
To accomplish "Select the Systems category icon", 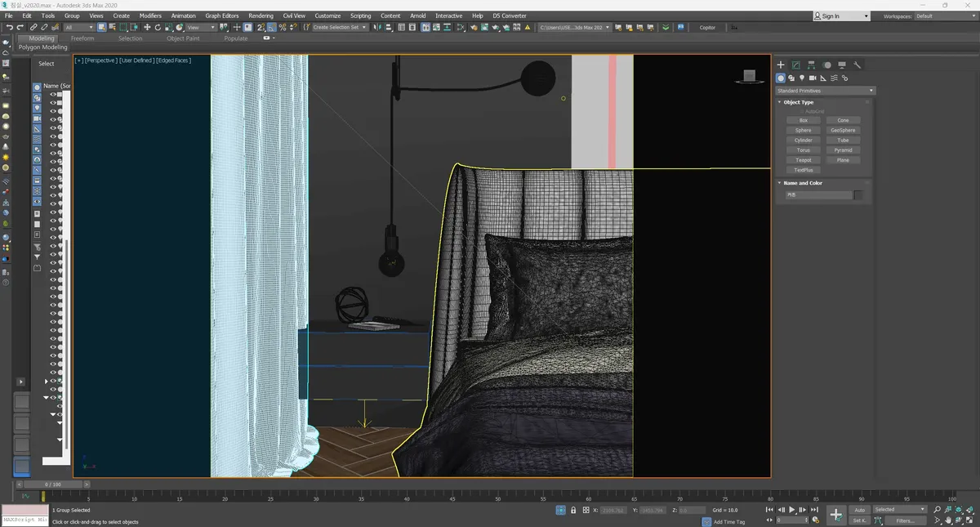I will [x=844, y=78].
